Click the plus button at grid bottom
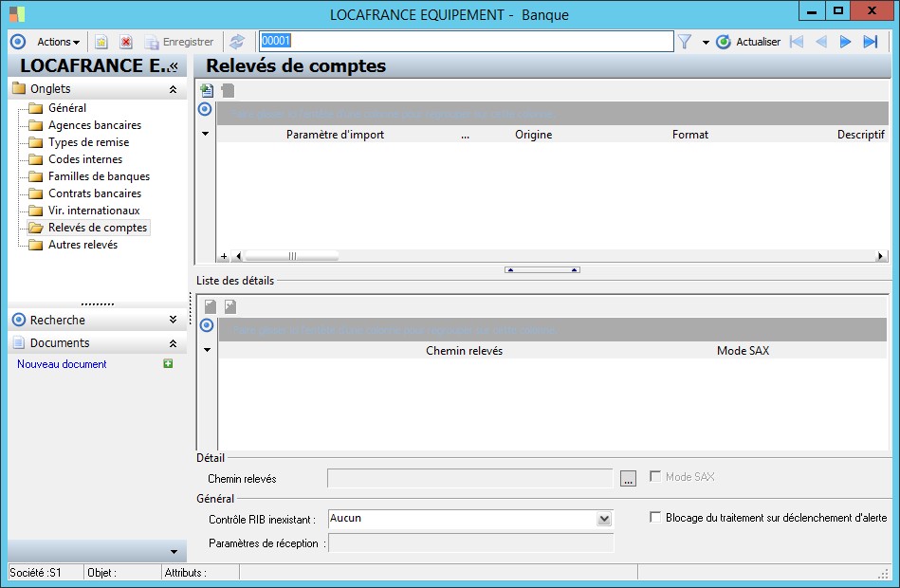900x588 pixels. [x=224, y=256]
